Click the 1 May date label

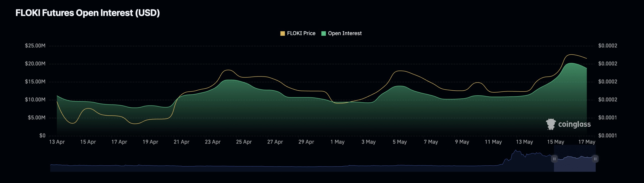tap(338, 142)
